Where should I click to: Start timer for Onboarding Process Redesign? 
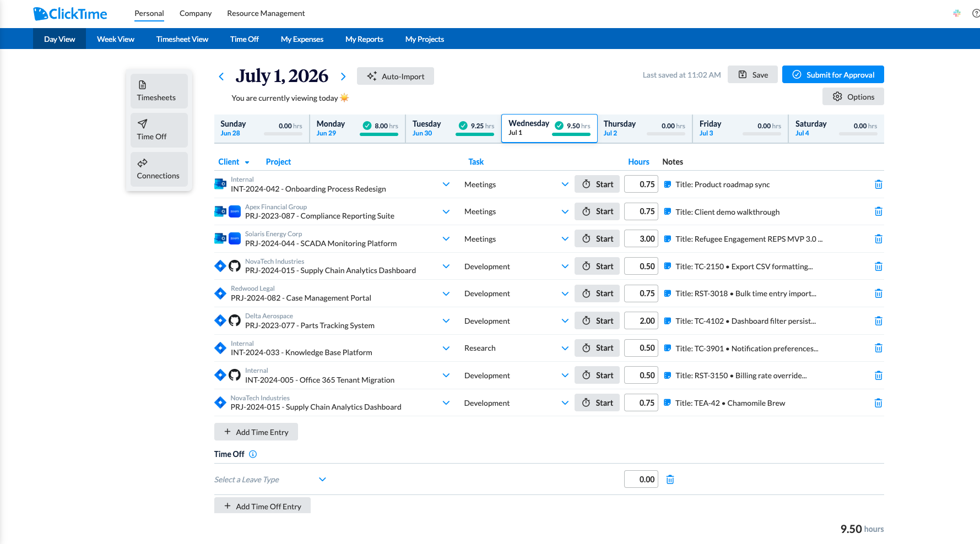pyautogui.click(x=598, y=184)
